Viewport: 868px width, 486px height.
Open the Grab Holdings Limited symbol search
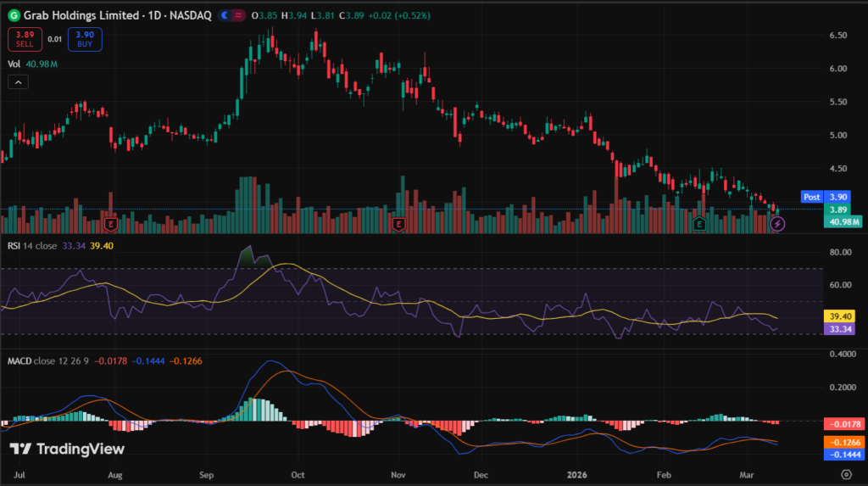click(x=83, y=15)
